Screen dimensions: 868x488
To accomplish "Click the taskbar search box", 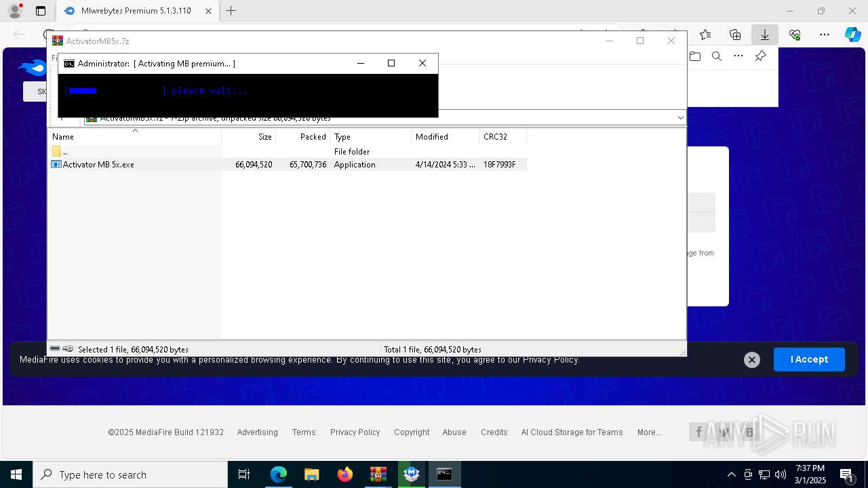I will pyautogui.click(x=130, y=474).
